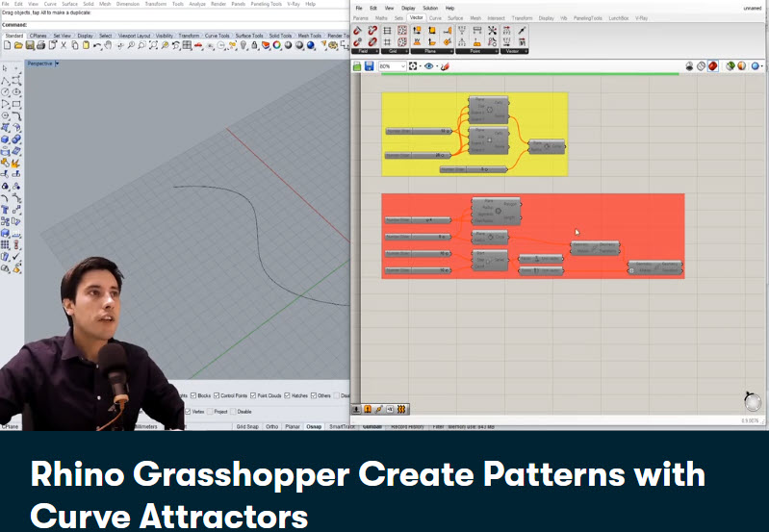Click the Grasshopper open-file green icon
The height and width of the screenshot is (532, 769).
[x=357, y=66]
